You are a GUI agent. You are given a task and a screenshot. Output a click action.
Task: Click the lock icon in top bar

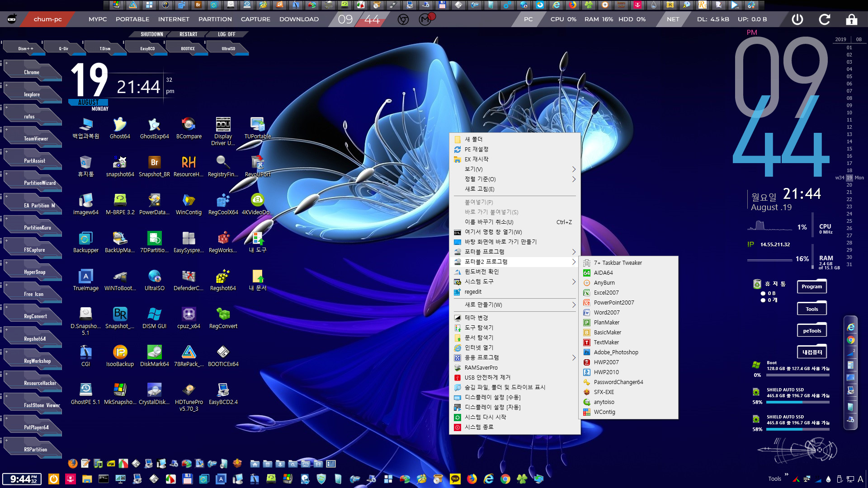(x=851, y=19)
